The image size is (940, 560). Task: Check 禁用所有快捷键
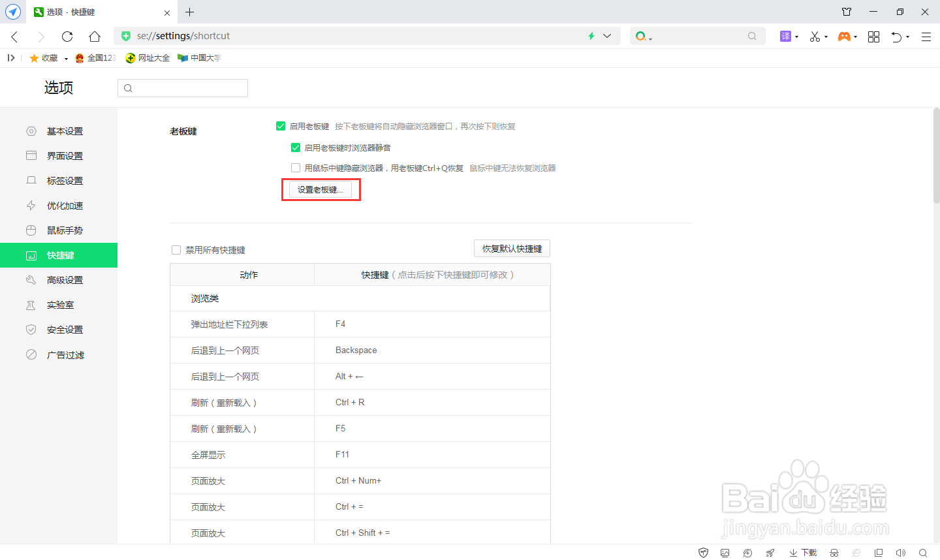[176, 250]
